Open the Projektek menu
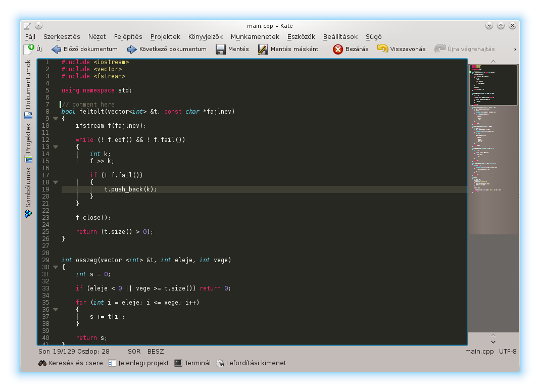The height and width of the screenshot is (392, 540). [x=165, y=36]
